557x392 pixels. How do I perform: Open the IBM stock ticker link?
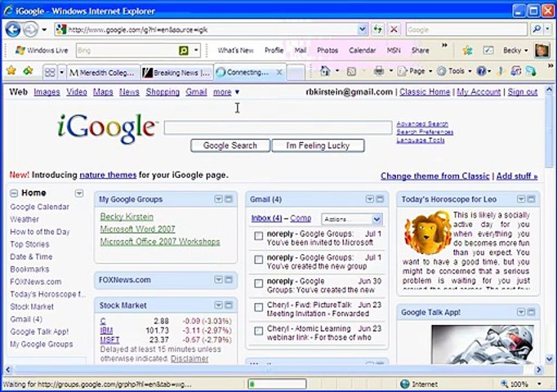106,331
